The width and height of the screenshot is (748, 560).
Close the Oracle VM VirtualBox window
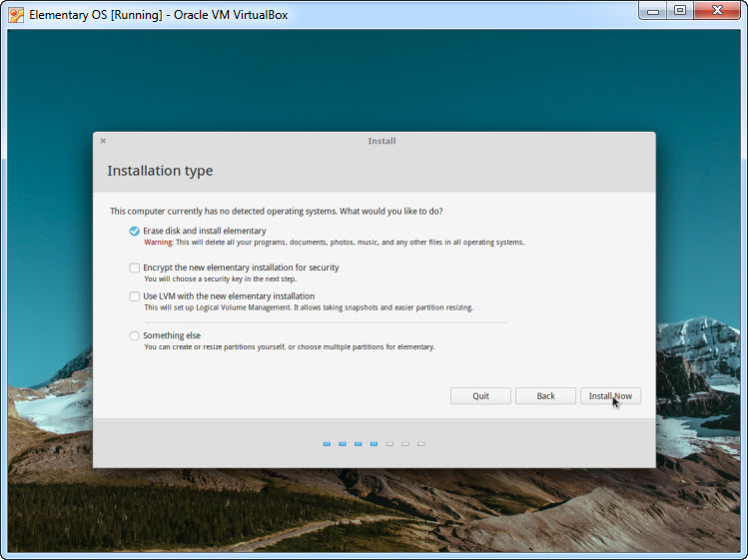pos(717,11)
